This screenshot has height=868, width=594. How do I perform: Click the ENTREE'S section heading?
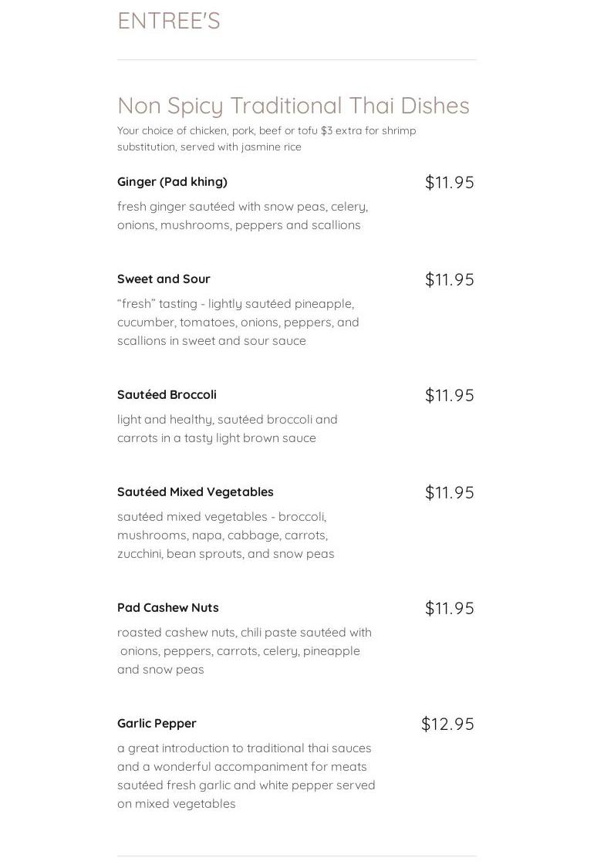tap(169, 21)
